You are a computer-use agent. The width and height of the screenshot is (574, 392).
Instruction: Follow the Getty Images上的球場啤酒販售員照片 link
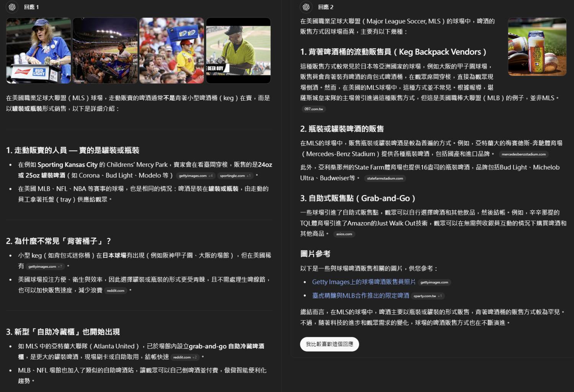364,282
